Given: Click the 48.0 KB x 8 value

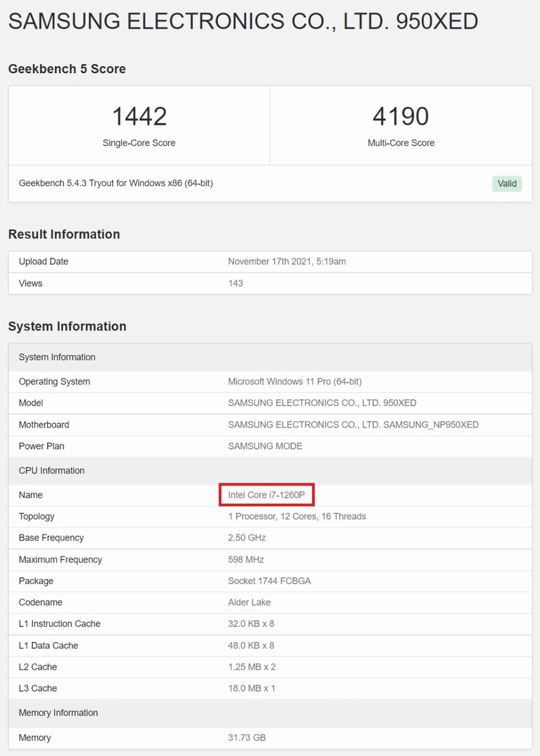Looking at the screenshot, I should (x=251, y=646).
